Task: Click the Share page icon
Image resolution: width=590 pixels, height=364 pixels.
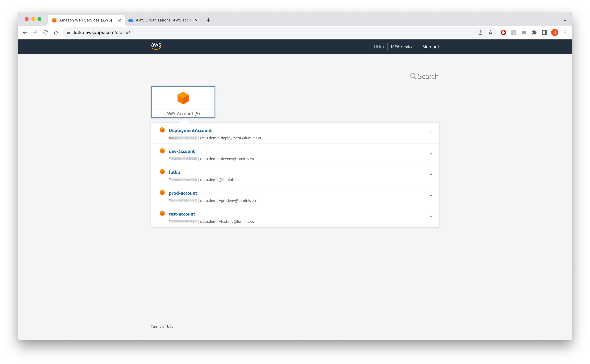Action: tap(480, 33)
